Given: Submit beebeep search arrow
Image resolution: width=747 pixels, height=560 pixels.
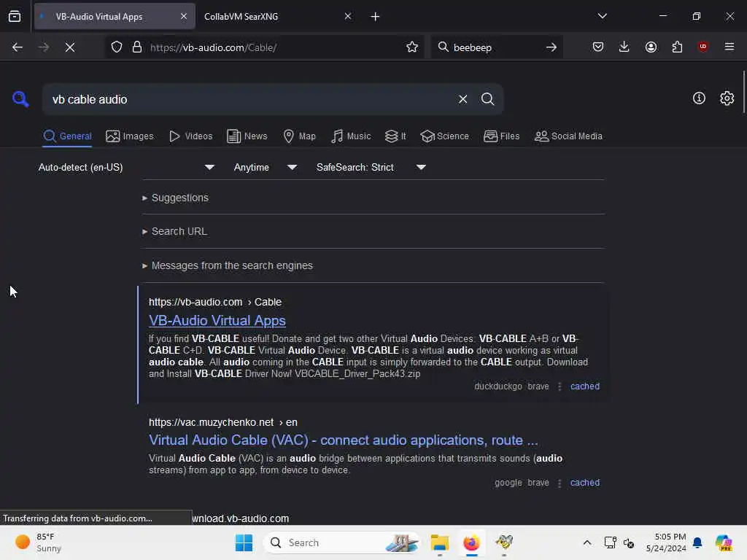Looking at the screenshot, I should coord(551,47).
